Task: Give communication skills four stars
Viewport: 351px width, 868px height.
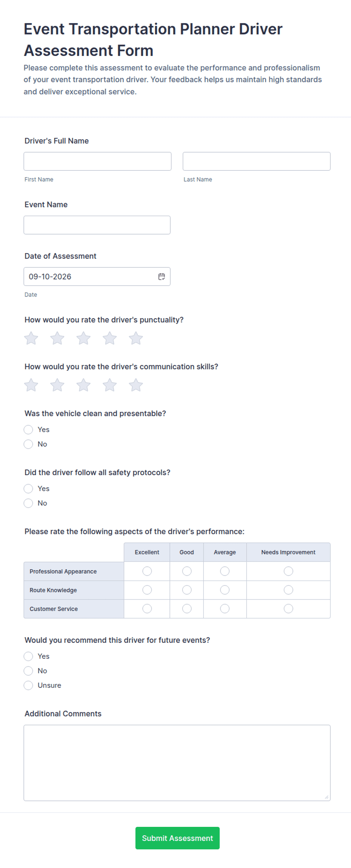Action: (x=110, y=385)
